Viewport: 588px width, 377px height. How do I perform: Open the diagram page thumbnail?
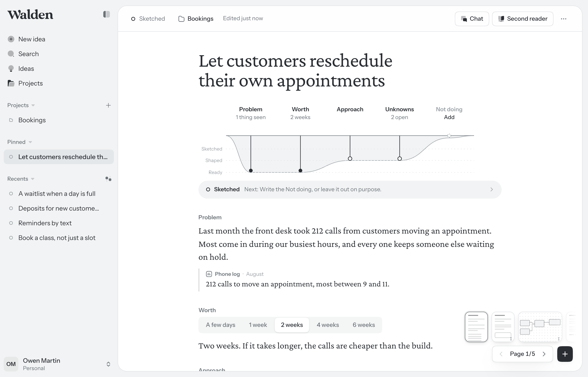click(x=540, y=327)
